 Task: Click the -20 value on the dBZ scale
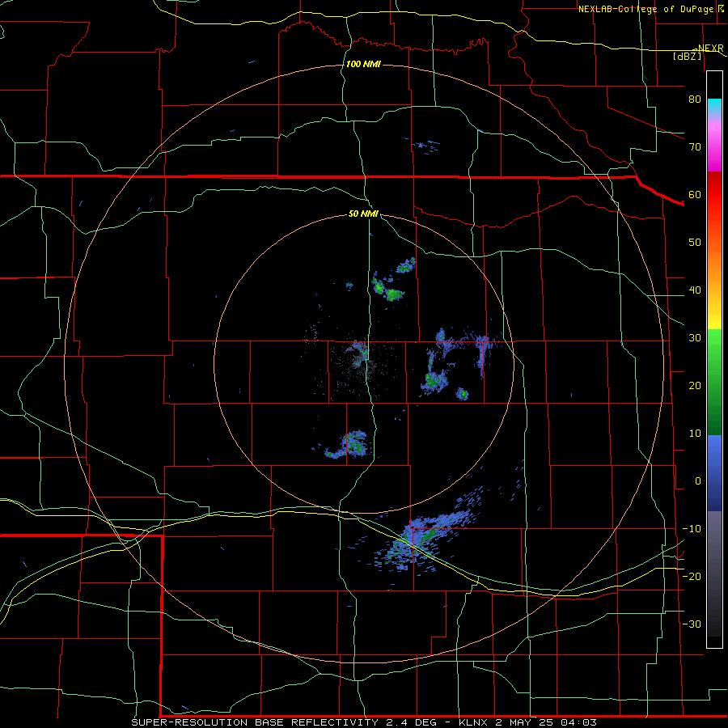tap(692, 577)
